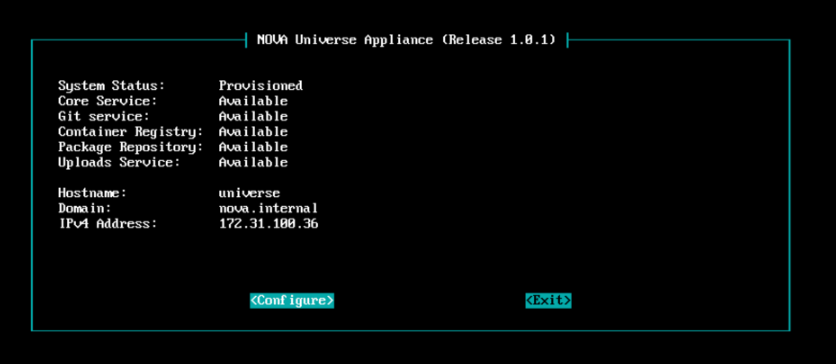Click the hostname value 'universe'
This screenshot has width=836, height=364.
click(250, 193)
